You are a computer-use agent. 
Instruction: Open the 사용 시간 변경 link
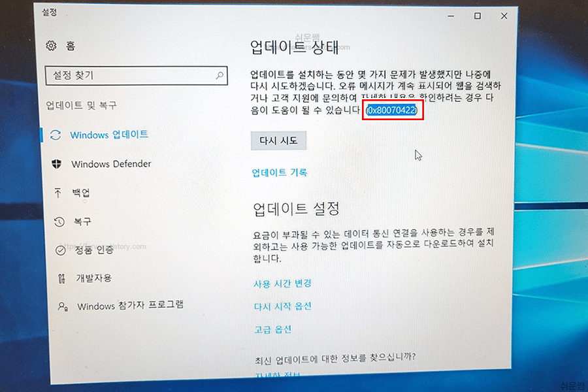tap(282, 284)
